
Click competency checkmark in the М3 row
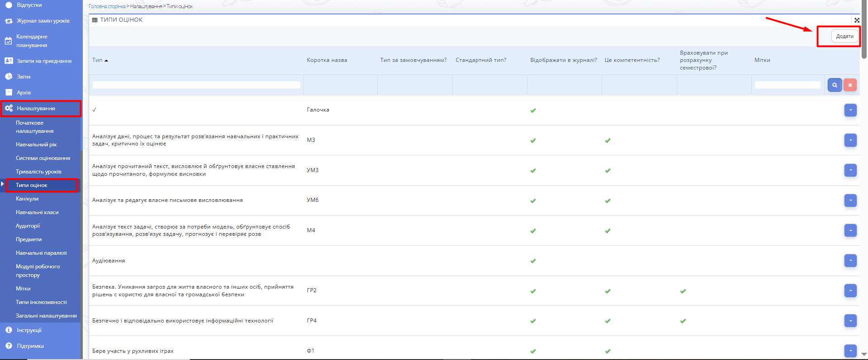[x=607, y=140]
